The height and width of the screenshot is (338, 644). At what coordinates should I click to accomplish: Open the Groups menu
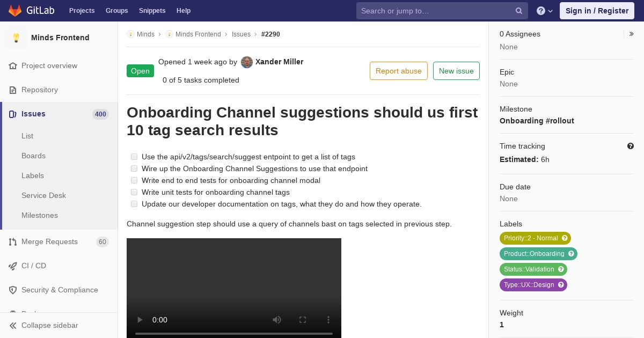pos(116,11)
